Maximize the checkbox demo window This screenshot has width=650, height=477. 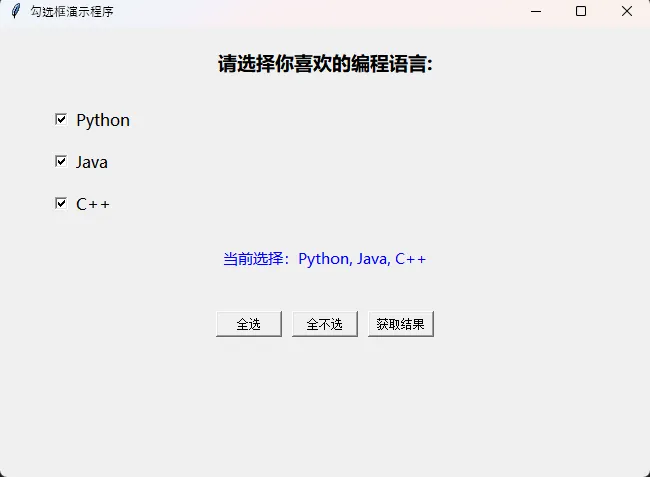point(581,11)
